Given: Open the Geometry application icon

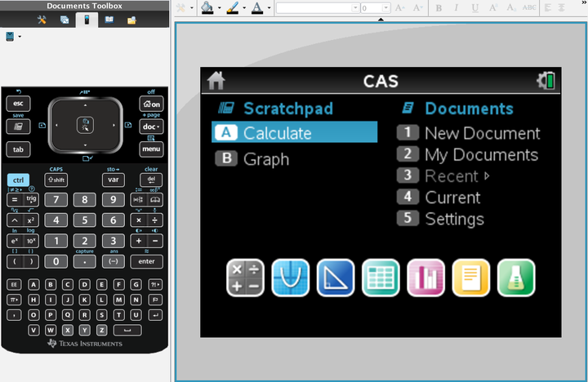Looking at the screenshot, I should [x=336, y=278].
